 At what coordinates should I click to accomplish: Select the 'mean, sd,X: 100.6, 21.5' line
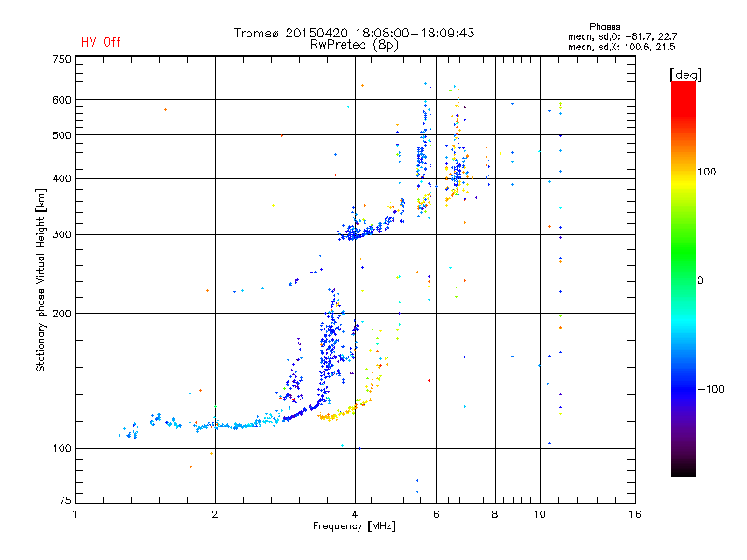click(621, 47)
